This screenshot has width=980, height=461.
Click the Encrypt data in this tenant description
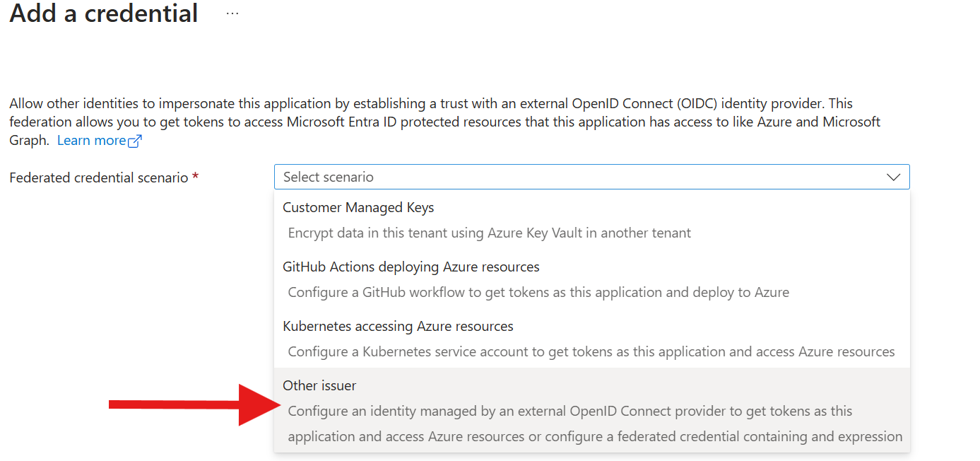tap(489, 233)
